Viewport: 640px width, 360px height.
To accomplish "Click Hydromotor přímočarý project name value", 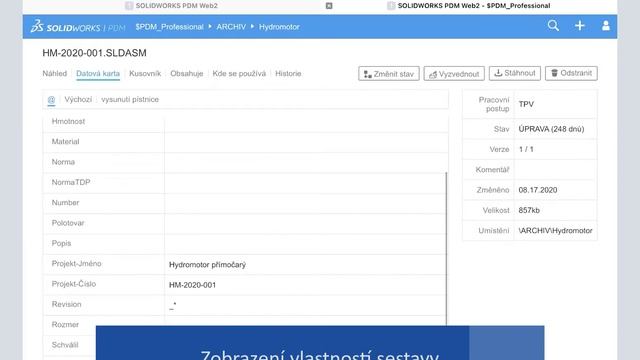I will tap(207, 265).
